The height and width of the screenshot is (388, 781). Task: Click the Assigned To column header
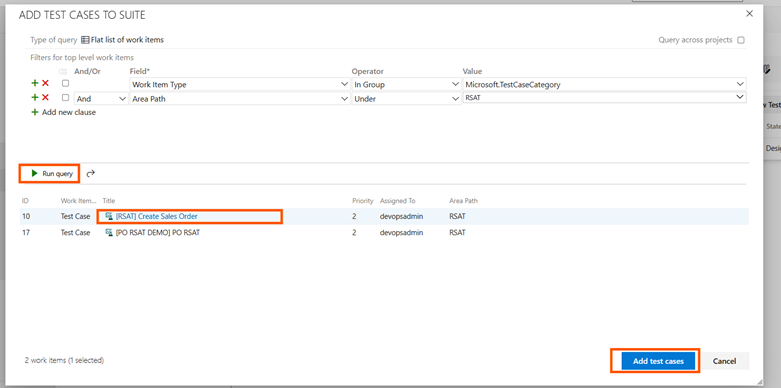(397, 201)
